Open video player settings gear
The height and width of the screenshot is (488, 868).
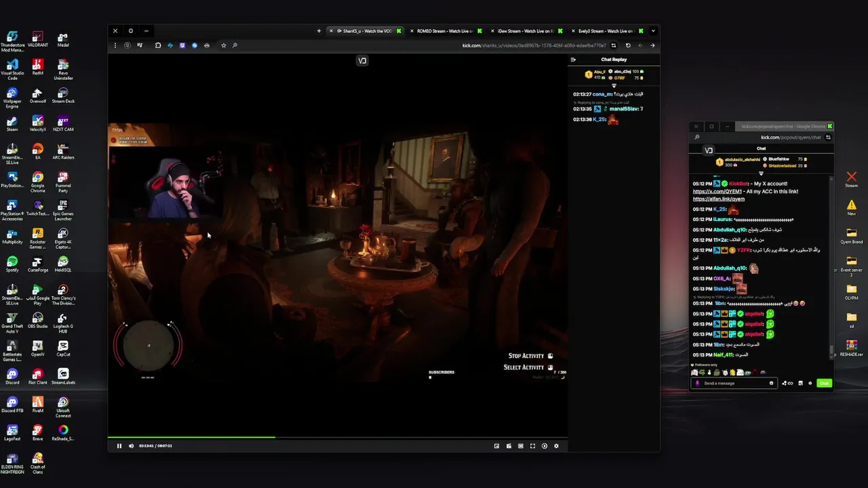[x=557, y=446]
